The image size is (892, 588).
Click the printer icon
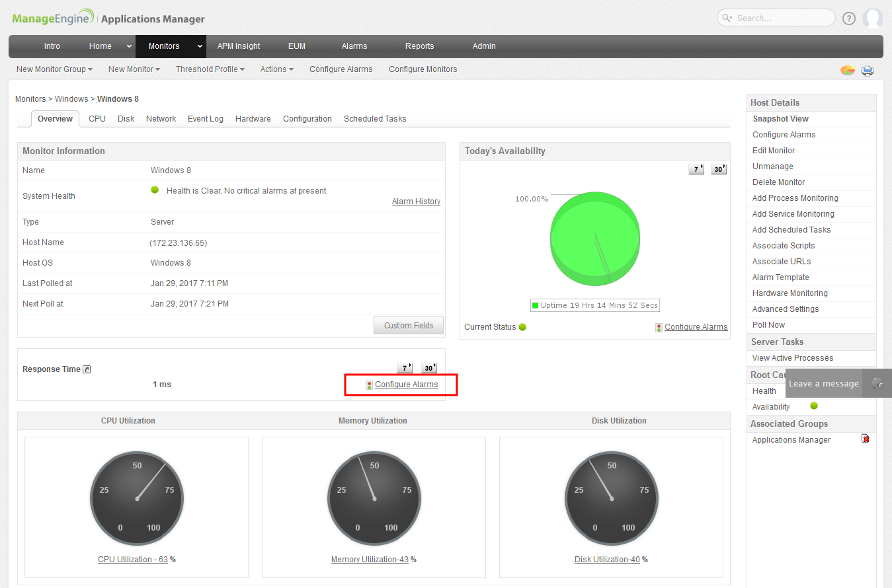tap(868, 70)
